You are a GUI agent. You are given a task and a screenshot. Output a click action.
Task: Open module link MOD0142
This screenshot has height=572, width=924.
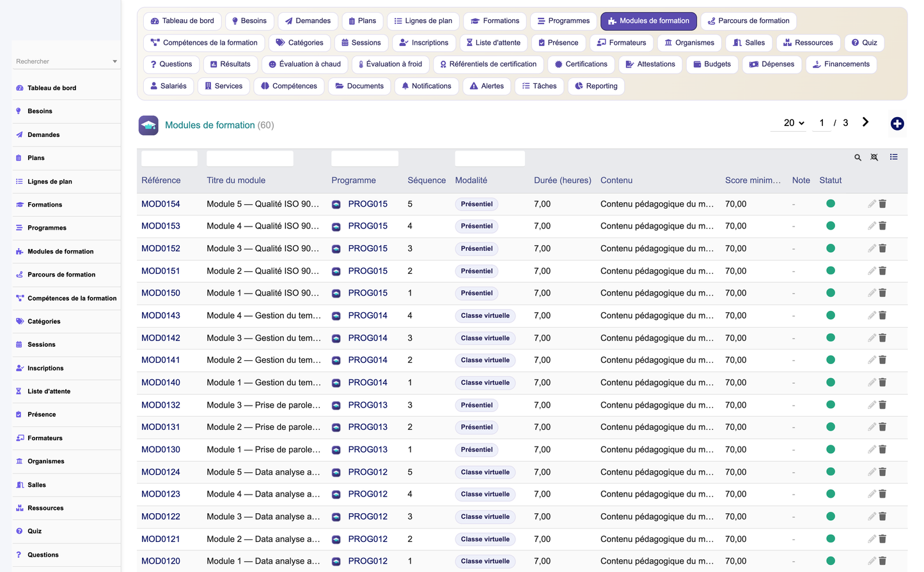click(x=161, y=338)
